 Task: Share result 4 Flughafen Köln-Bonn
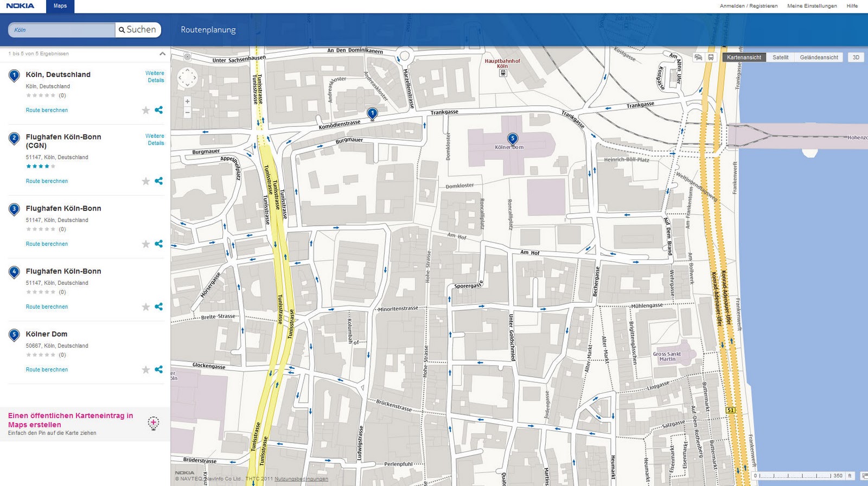[158, 307]
